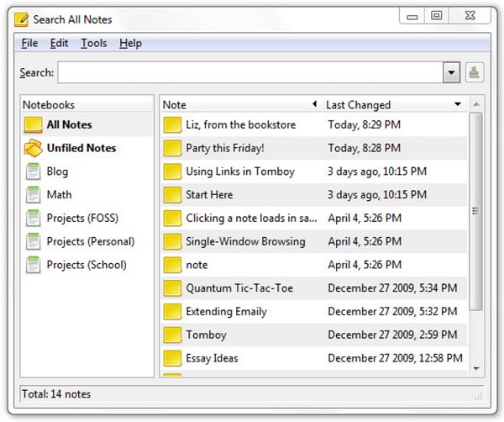Select the Projects (School) label
504x422 pixels.
pyautogui.click(x=87, y=265)
